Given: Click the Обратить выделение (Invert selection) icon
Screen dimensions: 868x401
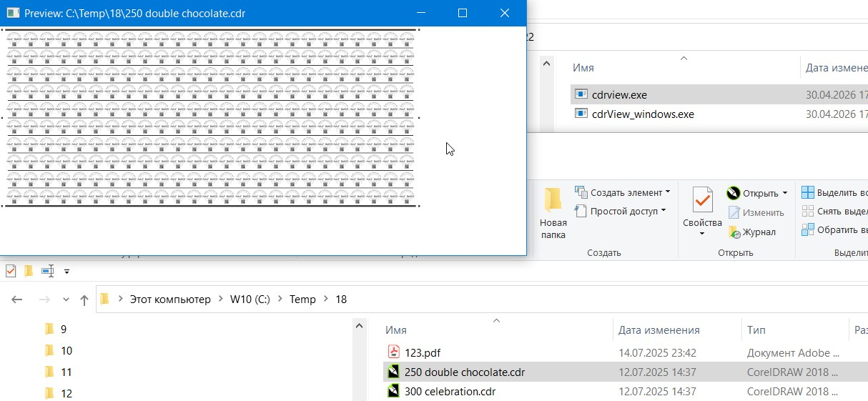Looking at the screenshot, I should tap(807, 230).
